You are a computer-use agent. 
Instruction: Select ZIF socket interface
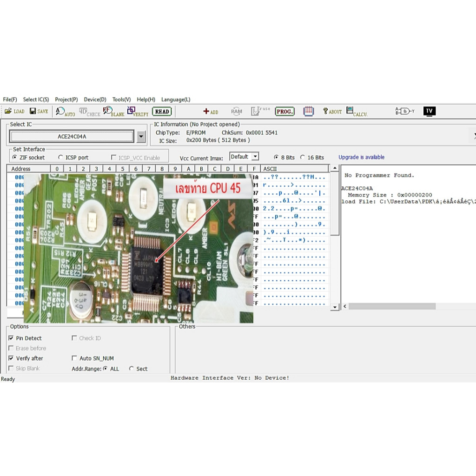[x=14, y=157]
